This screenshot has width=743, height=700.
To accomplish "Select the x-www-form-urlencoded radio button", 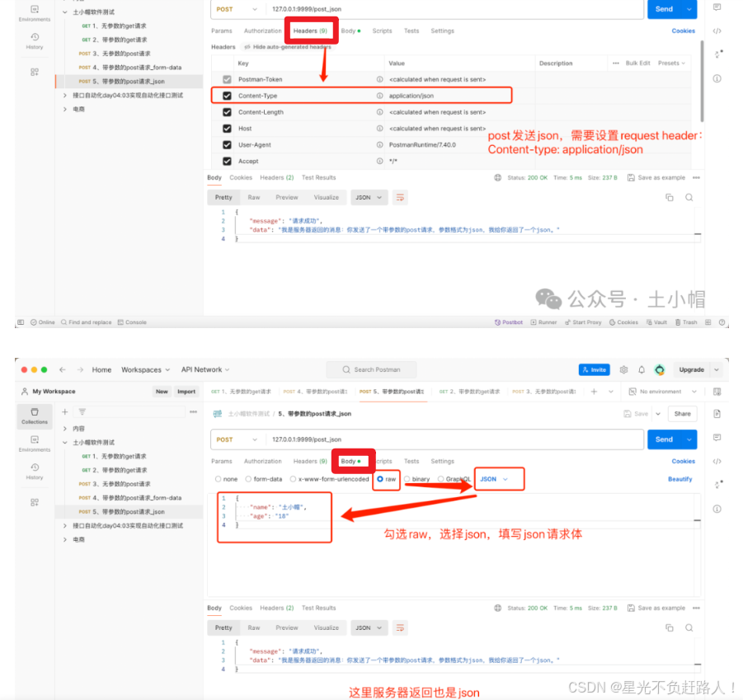I will (x=293, y=479).
